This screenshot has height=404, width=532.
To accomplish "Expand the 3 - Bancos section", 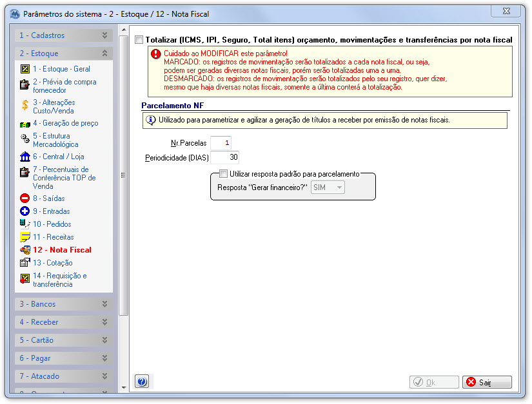I will (63, 304).
